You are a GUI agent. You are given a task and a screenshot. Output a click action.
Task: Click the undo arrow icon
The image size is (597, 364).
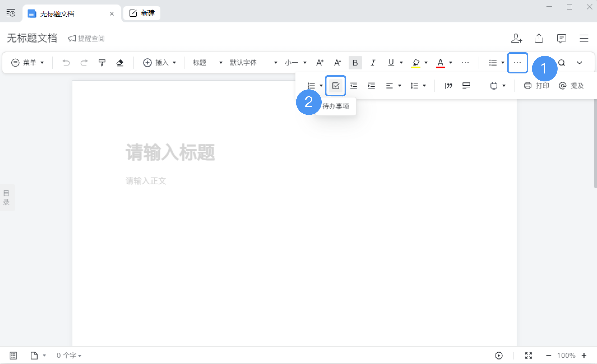(66, 63)
